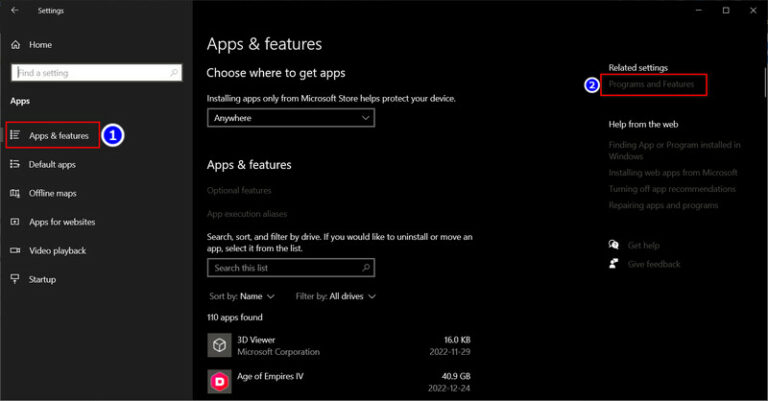Open the Anywhere app source dropdown
This screenshot has height=401, width=768.
290,118
